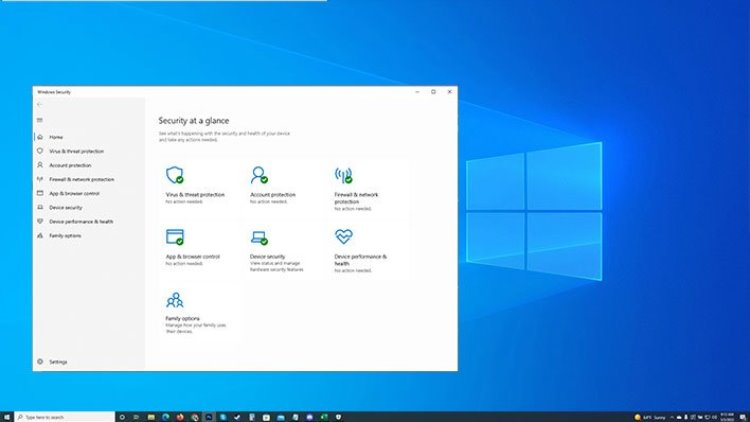
Task: Minimize the Windows Security window
Action: click(417, 92)
